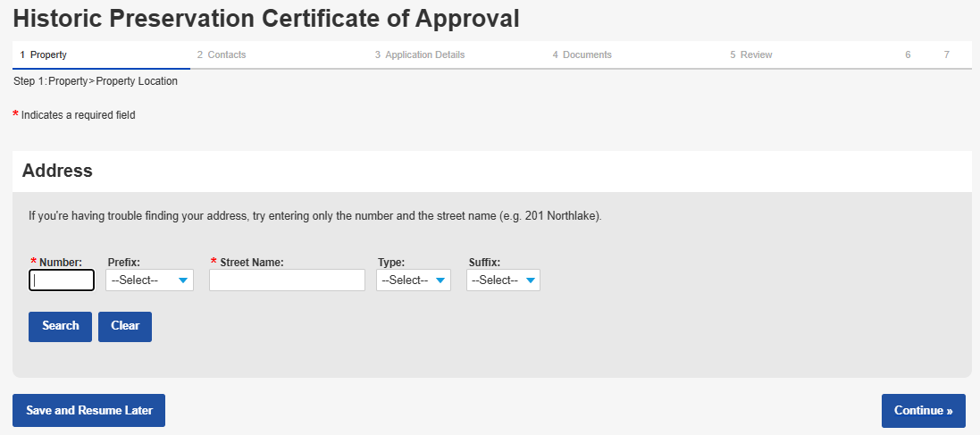The width and height of the screenshot is (980, 435).
Task: Open the Suffix select box
Action: click(503, 280)
